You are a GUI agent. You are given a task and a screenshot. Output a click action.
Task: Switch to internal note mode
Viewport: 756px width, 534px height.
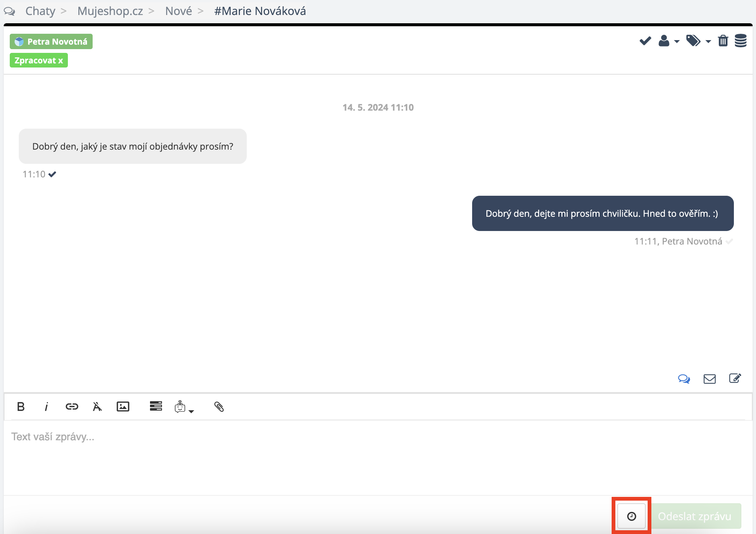735,378
